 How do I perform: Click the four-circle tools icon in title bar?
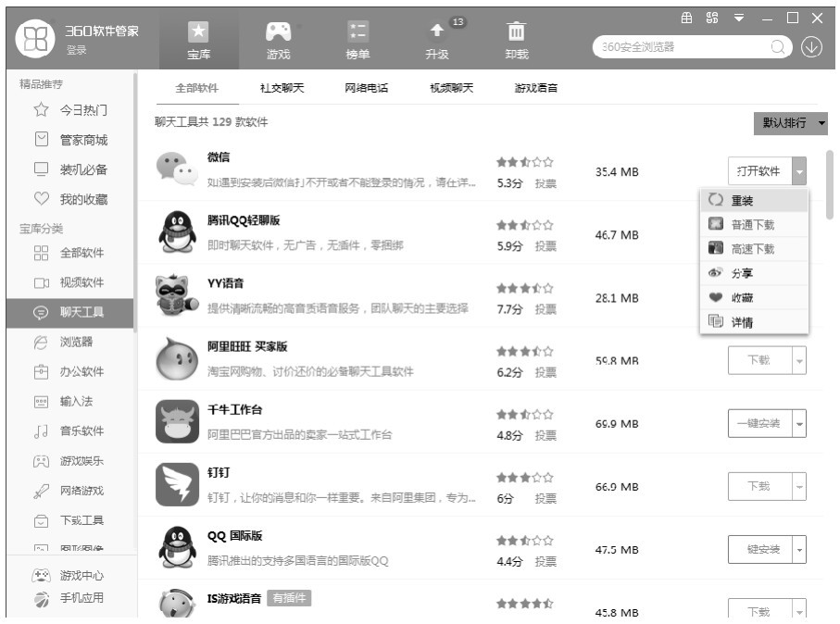click(712, 19)
